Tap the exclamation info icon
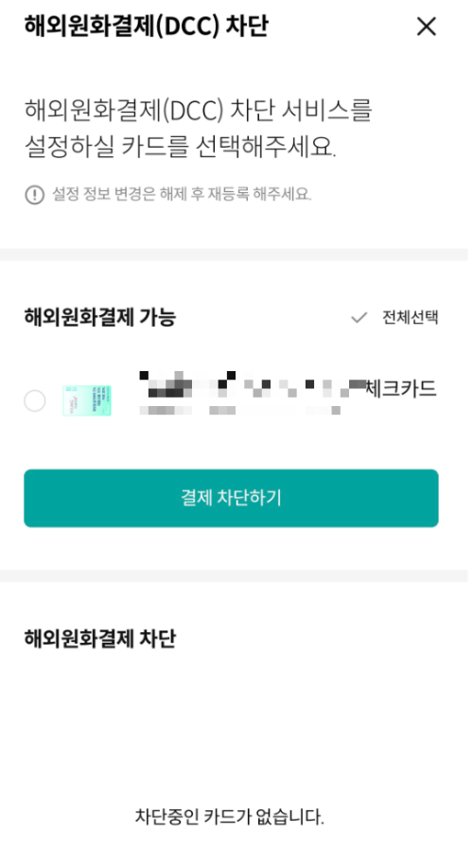 [x=34, y=194]
